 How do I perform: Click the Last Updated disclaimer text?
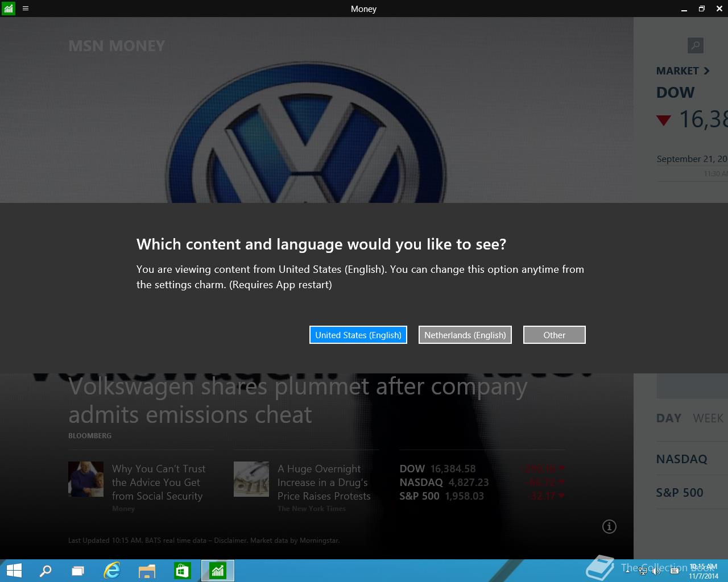[x=204, y=540]
